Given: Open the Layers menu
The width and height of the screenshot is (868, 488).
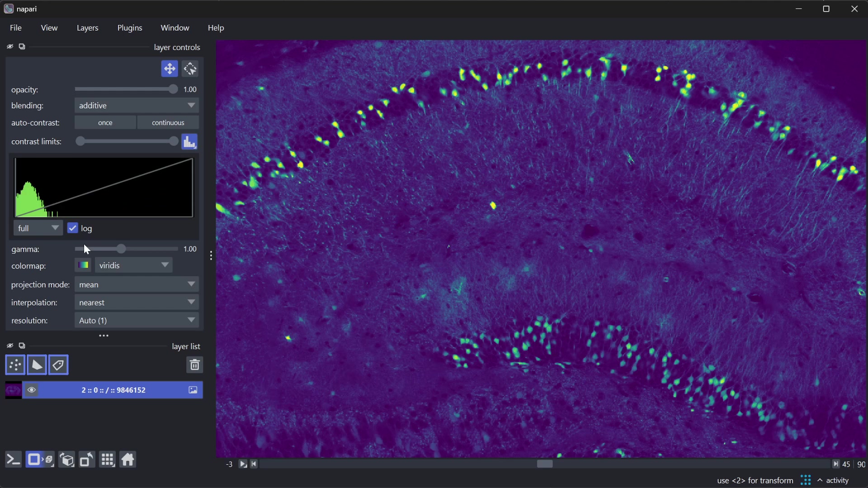Looking at the screenshot, I should coord(87,28).
